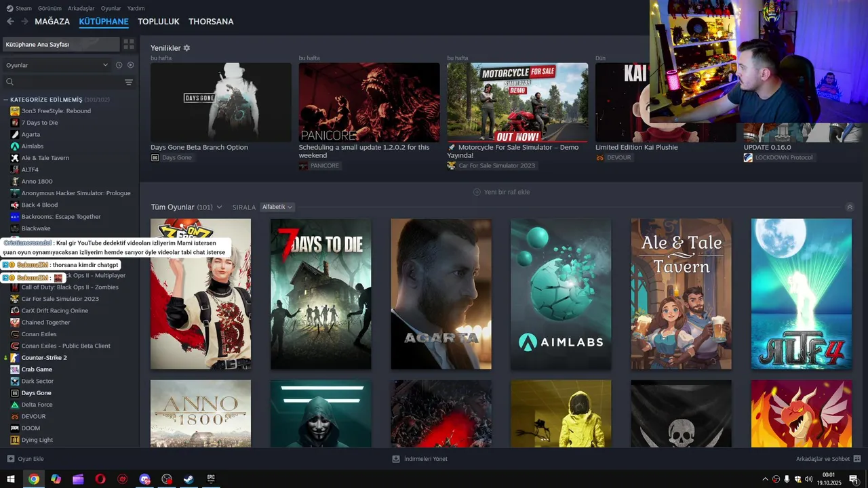The width and height of the screenshot is (868, 488).
Task: Click the PANICORE news tag
Action: 320,165
